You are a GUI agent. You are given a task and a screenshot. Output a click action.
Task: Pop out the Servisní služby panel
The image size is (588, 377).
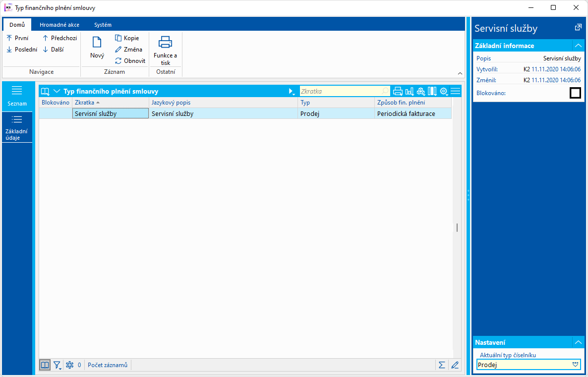(578, 27)
